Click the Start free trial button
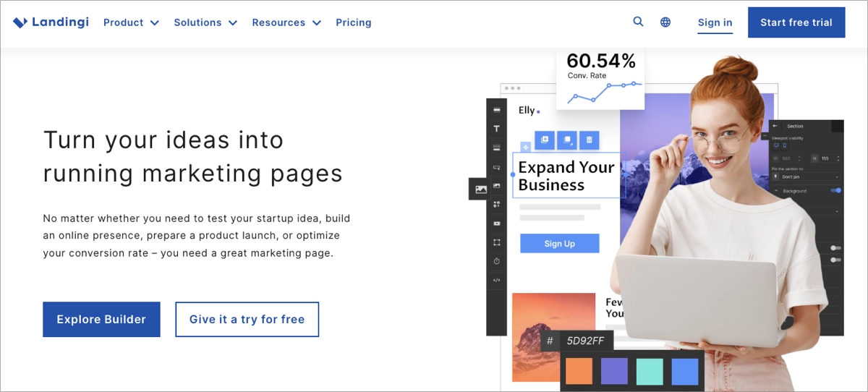 pyautogui.click(x=796, y=22)
